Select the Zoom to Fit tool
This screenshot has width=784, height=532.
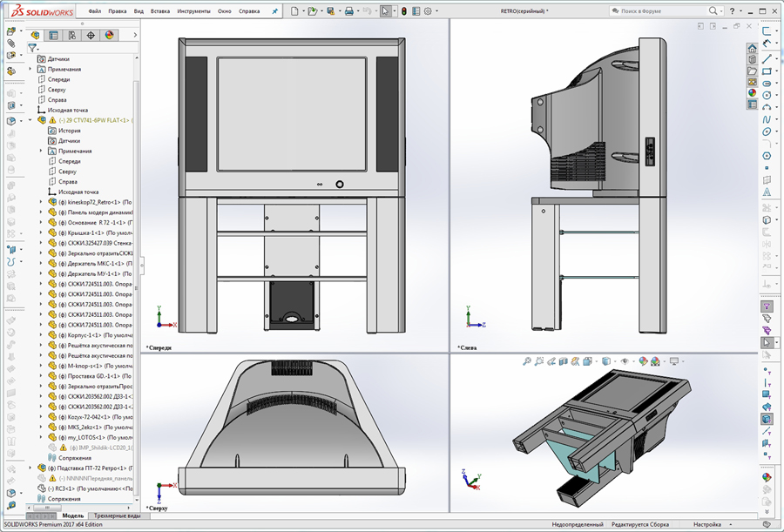point(527,359)
